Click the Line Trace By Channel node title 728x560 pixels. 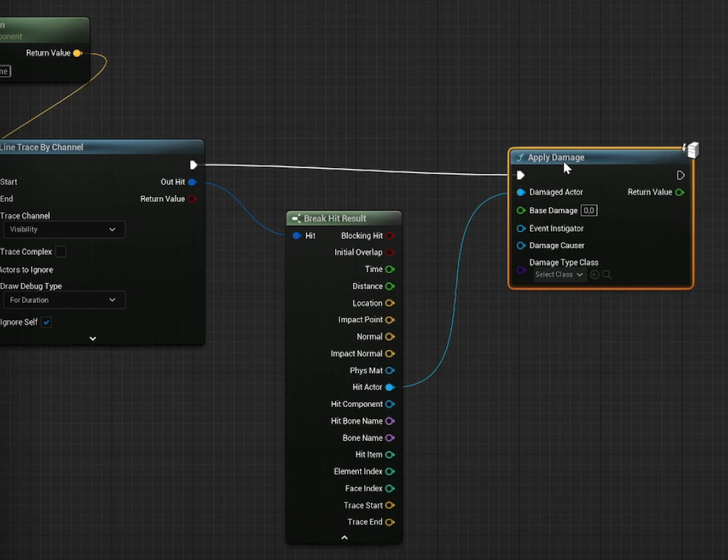pyautogui.click(x=42, y=147)
